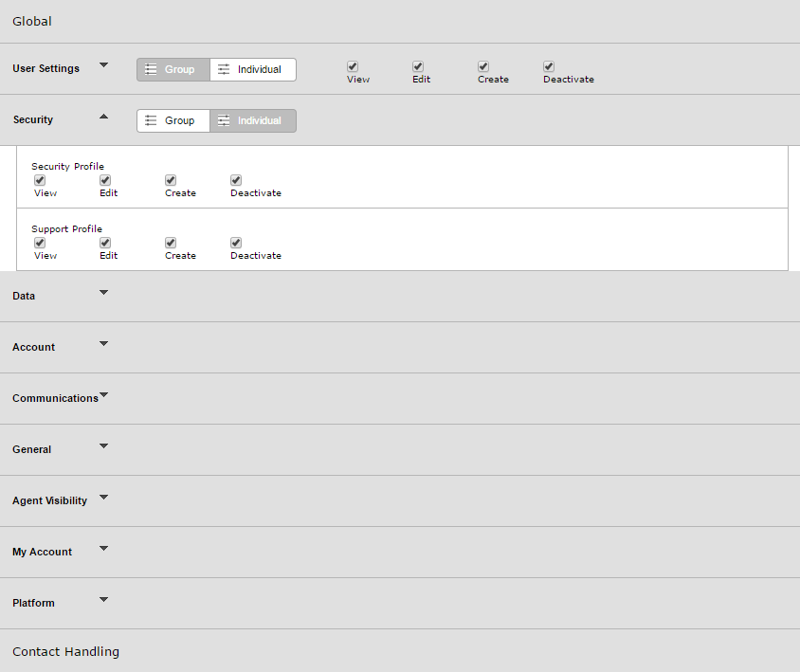This screenshot has width=800, height=672.
Task: Expand the User Settings section arrow
Action: click(x=103, y=64)
